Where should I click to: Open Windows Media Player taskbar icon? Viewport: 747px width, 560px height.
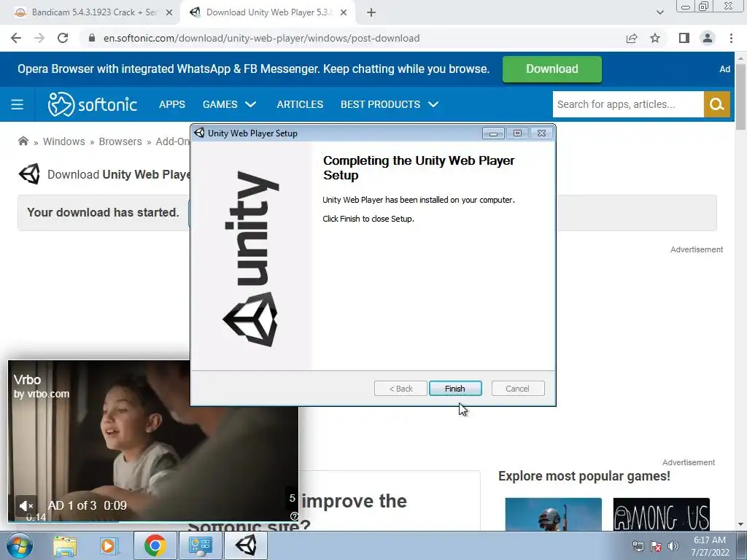108,545
